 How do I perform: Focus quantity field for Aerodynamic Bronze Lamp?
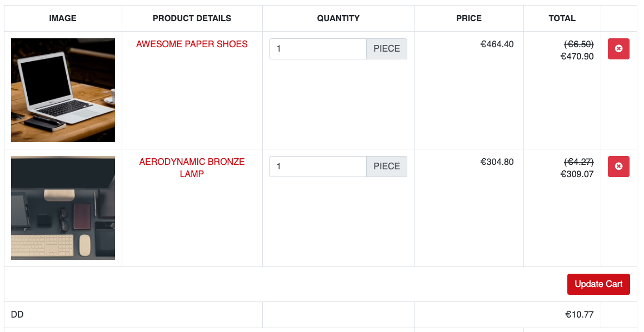[318, 167]
